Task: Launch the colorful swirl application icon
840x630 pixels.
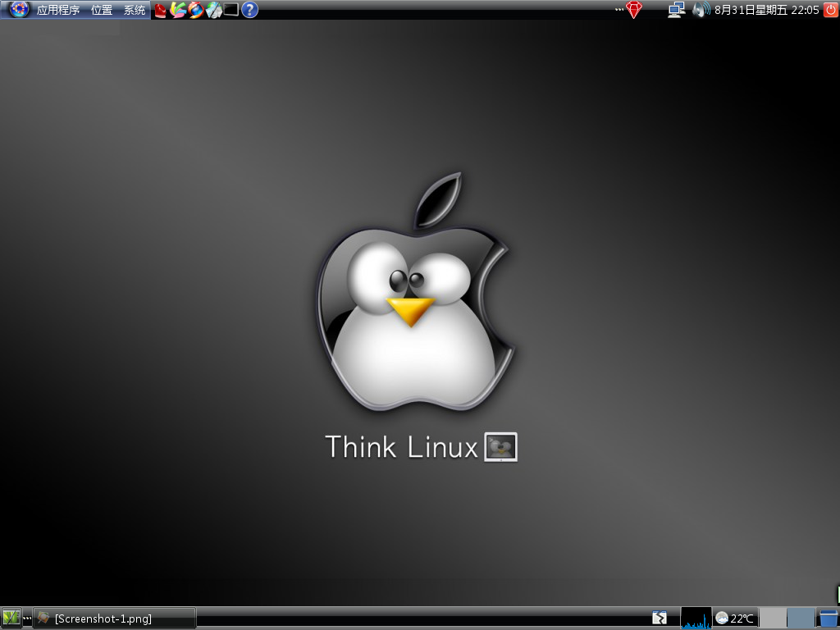Action: [178, 10]
